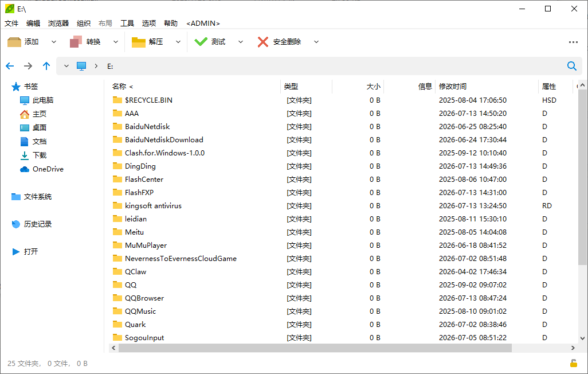This screenshot has height=374, width=588.
Task: Open the 工具 menu
Action: (x=127, y=24)
